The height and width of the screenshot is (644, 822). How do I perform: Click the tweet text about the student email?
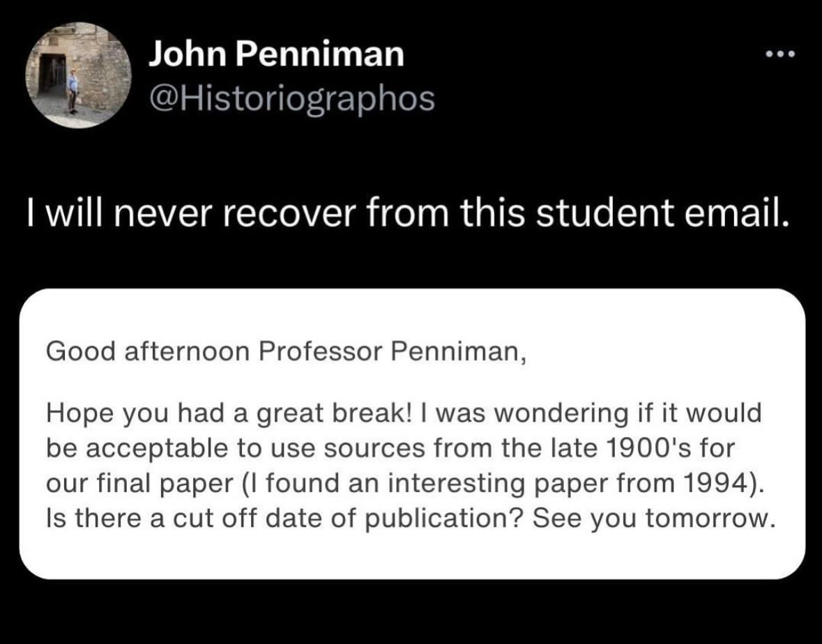point(408,213)
